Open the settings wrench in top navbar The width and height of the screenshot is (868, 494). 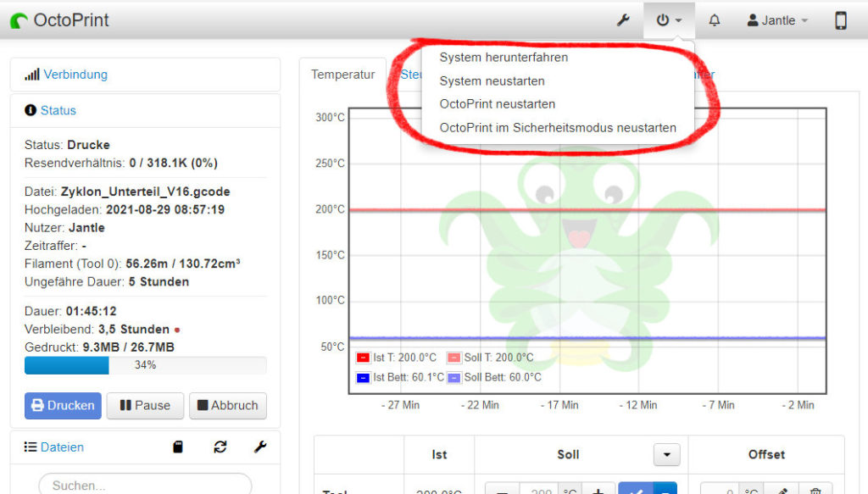click(x=623, y=20)
